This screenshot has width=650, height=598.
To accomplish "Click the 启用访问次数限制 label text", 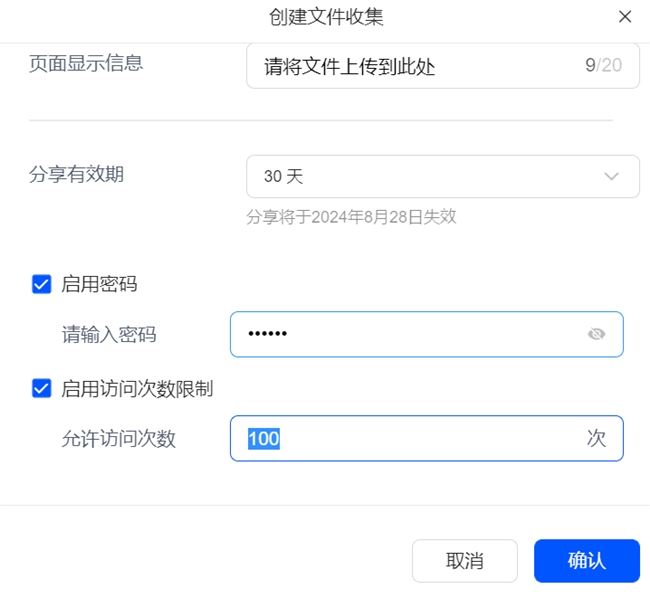I will point(137,388).
